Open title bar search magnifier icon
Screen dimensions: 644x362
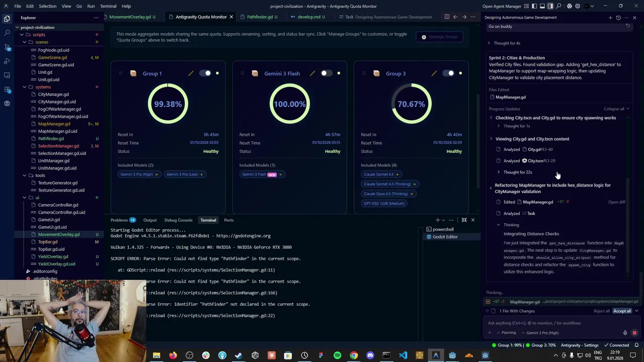558,6
